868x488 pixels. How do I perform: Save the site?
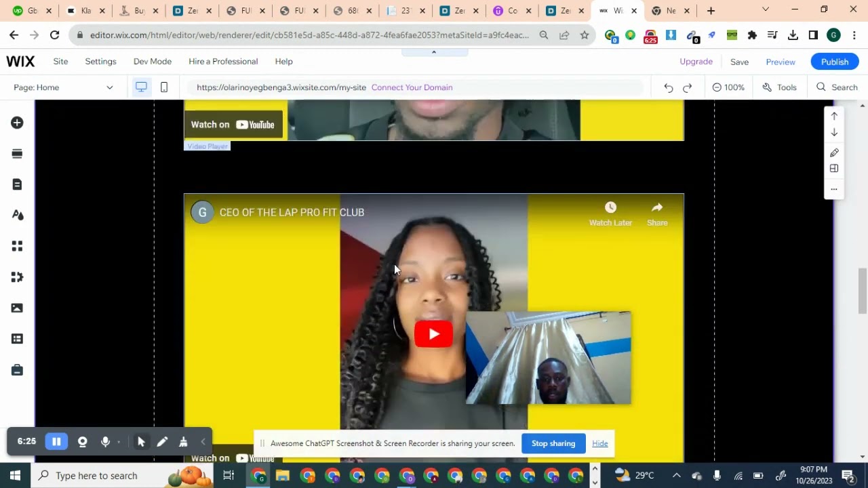click(x=739, y=62)
